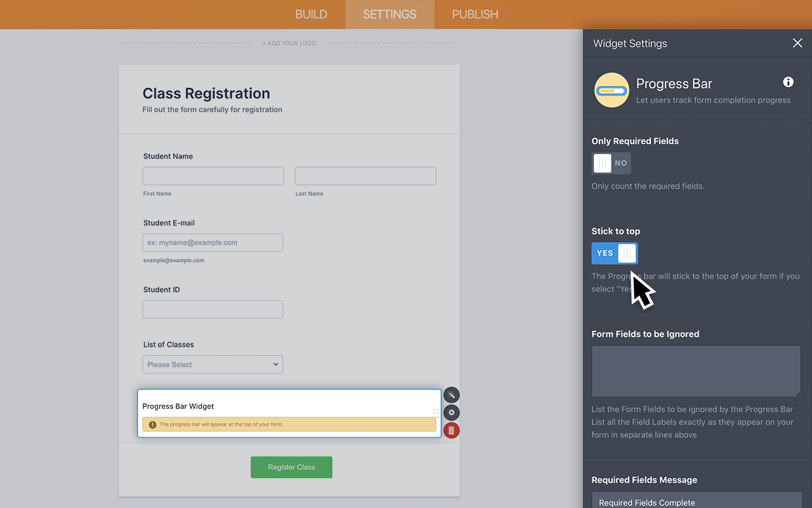Open the widget wizard wand icon

click(x=451, y=395)
